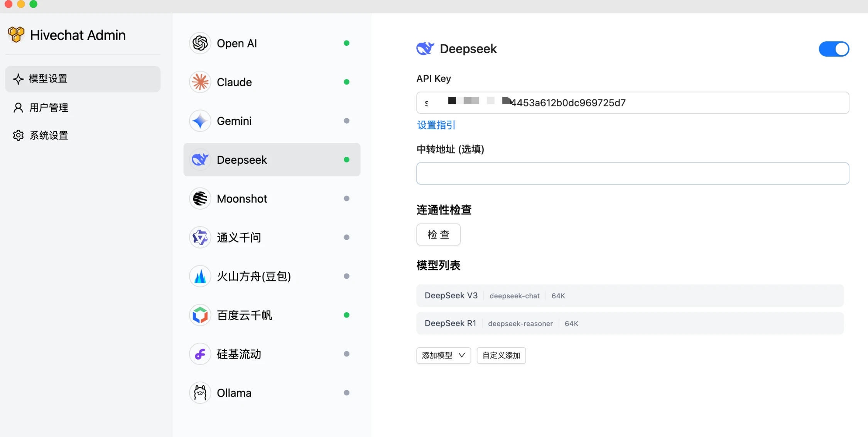Viewport: 868px width, 437px height.
Task: Click the DeepSeek V3 model row
Action: point(630,296)
